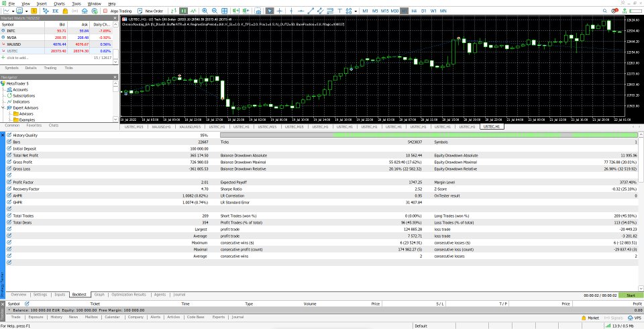Click the VPS button at bottom right
This screenshot has width=644, height=329.
coord(635,318)
